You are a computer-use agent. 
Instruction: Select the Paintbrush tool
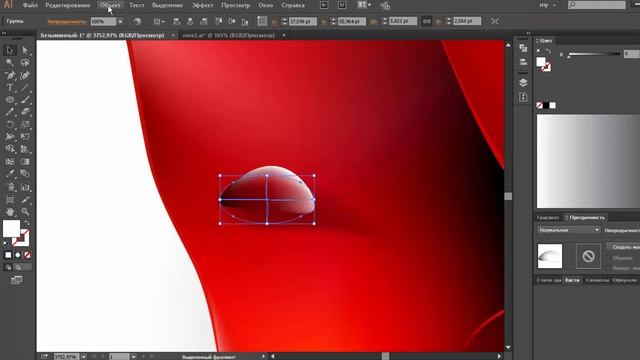[x=25, y=100]
